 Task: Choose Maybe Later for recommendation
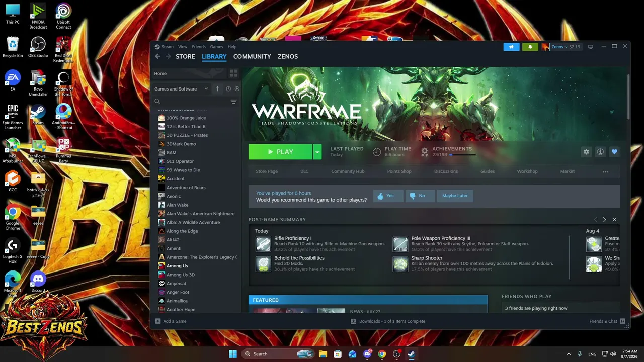(x=455, y=196)
